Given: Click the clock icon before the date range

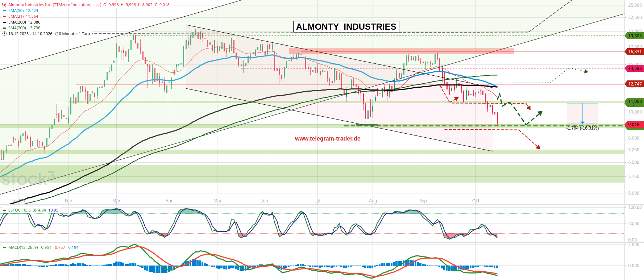Looking at the screenshot, I should click(4, 34).
